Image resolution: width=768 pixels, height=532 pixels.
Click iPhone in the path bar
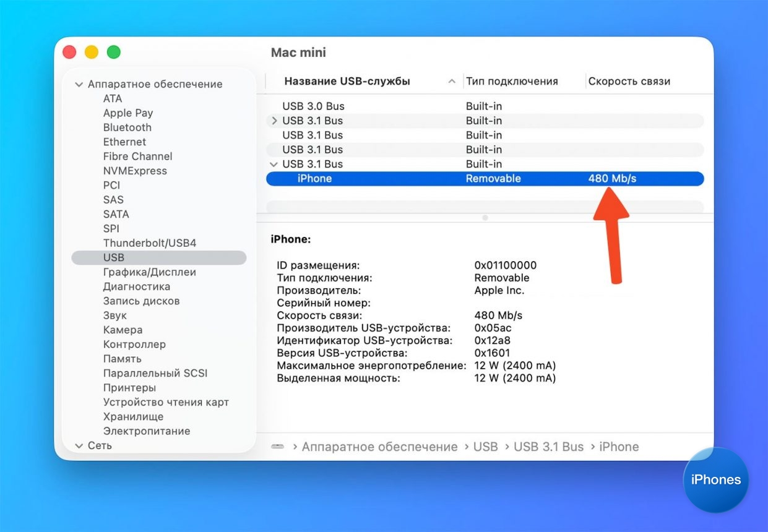pyautogui.click(x=619, y=447)
